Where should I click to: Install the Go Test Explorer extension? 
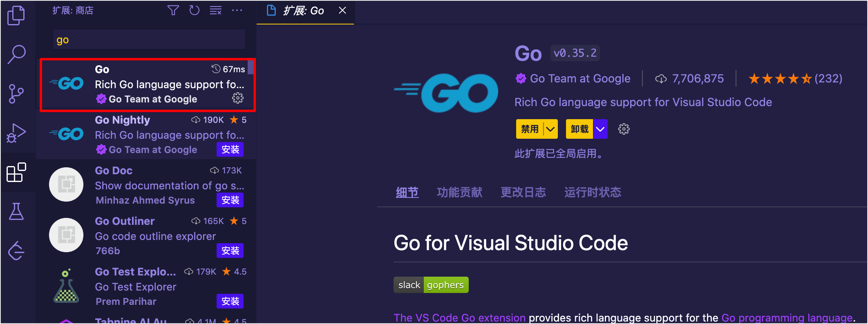[230, 302]
